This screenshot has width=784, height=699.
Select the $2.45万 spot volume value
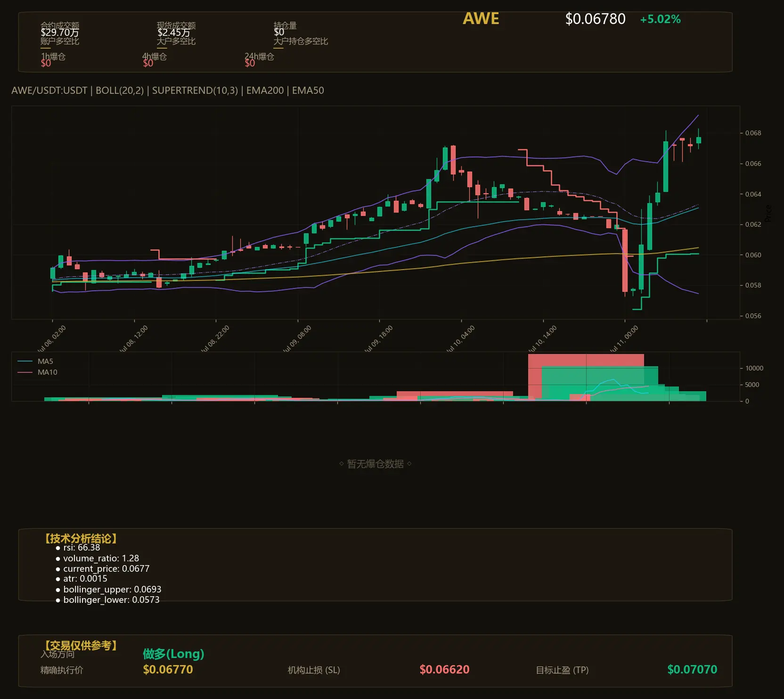coord(174,33)
